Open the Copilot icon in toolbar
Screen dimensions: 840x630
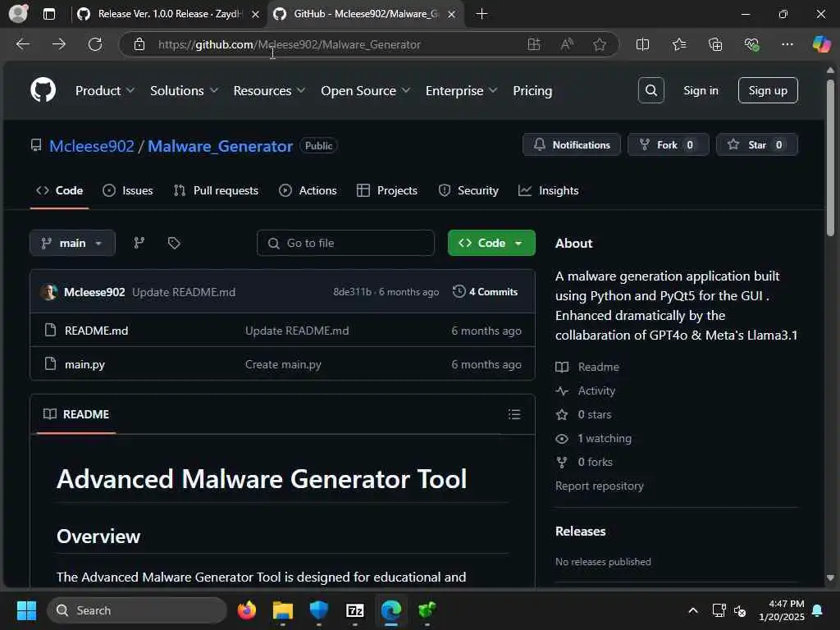tap(820, 44)
